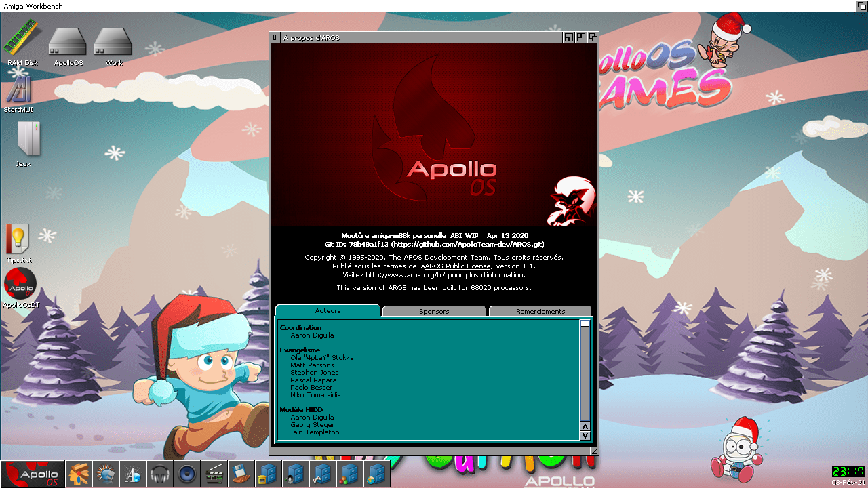
Task: Click the Apollo OS logo banner image
Action: point(434,135)
